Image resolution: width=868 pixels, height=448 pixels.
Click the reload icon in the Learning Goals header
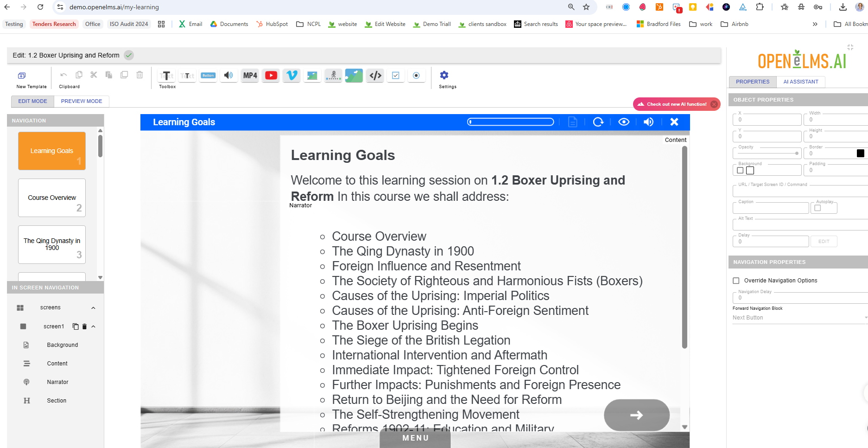[x=598, y=122]
